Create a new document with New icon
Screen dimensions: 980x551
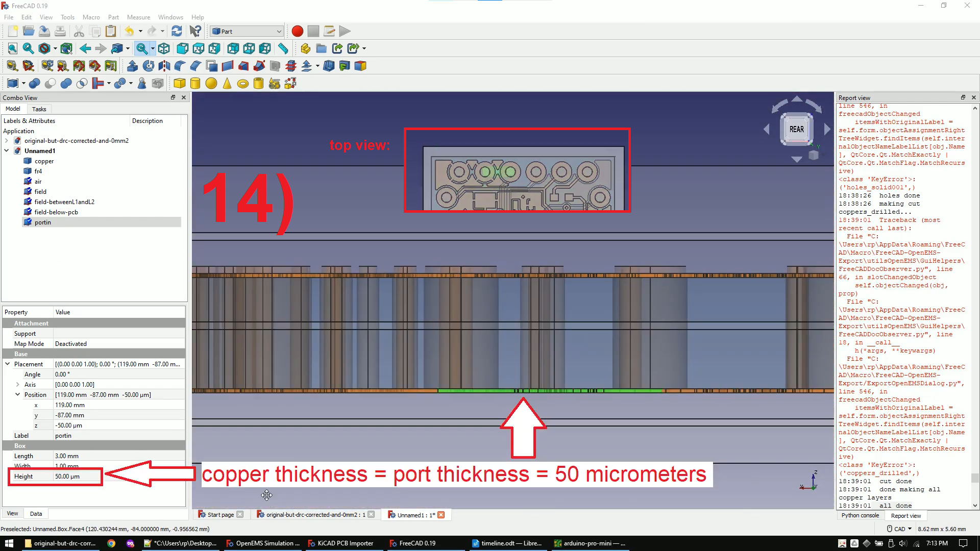13,31
